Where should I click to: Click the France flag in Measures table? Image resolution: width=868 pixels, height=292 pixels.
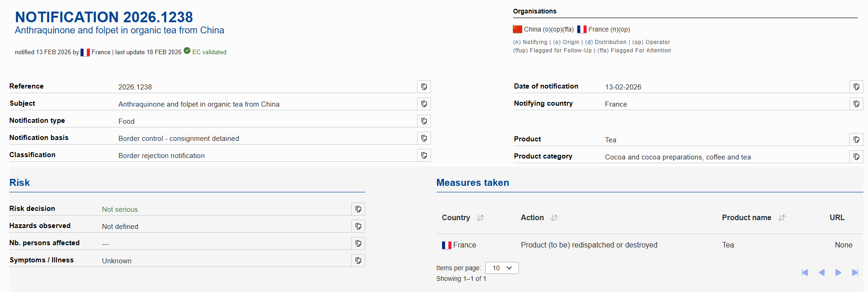(447, 245)
